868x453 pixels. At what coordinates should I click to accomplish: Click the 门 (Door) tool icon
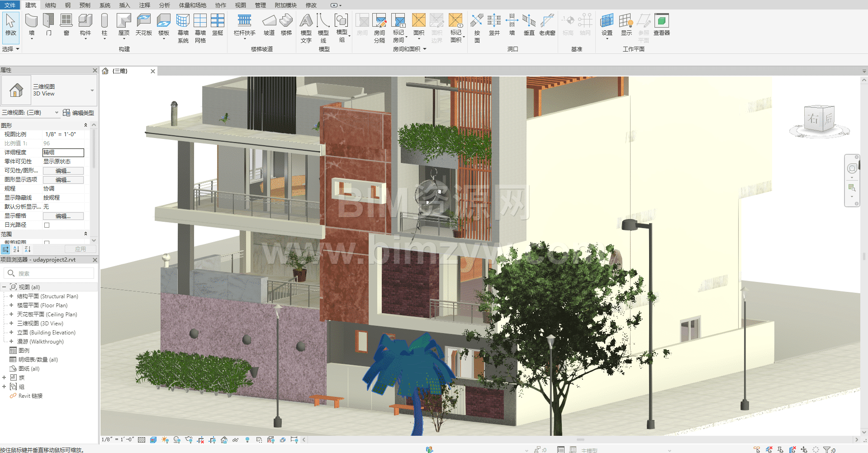tap(48, 25)
